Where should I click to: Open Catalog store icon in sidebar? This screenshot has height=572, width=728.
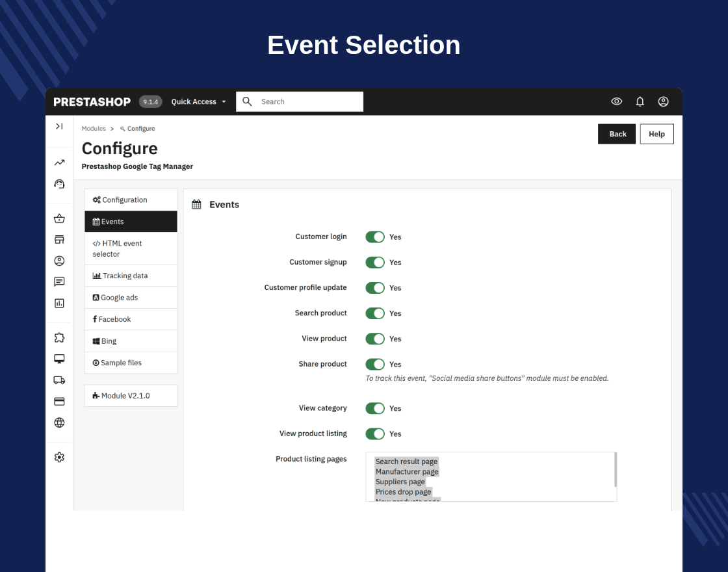coord(59,240)
